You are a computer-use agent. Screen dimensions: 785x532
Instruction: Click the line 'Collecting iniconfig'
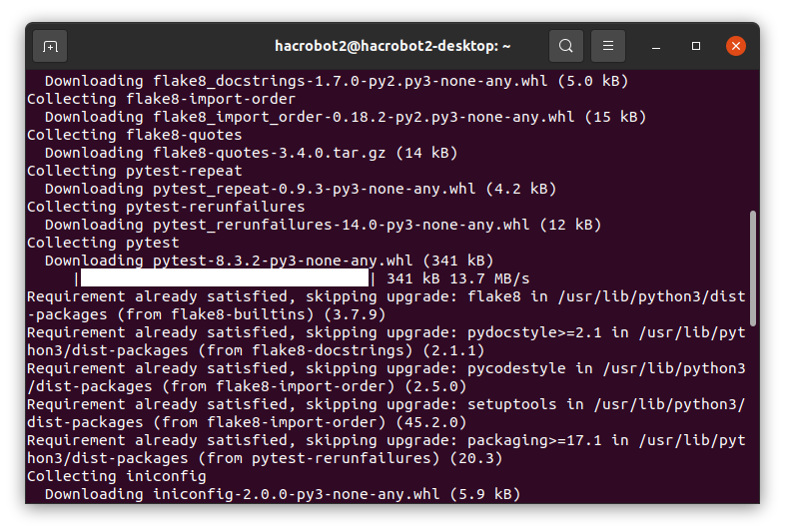(116, 476)
